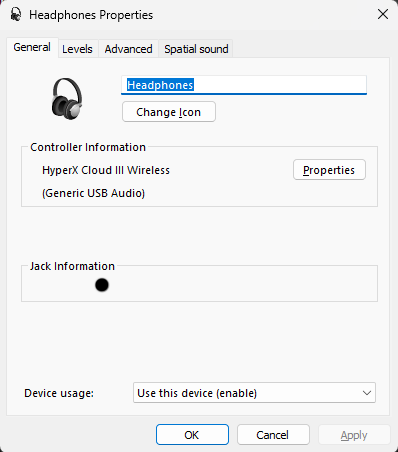Switch to the General tab
This screenshot has width=398, height=452.
tap(32, 47)
